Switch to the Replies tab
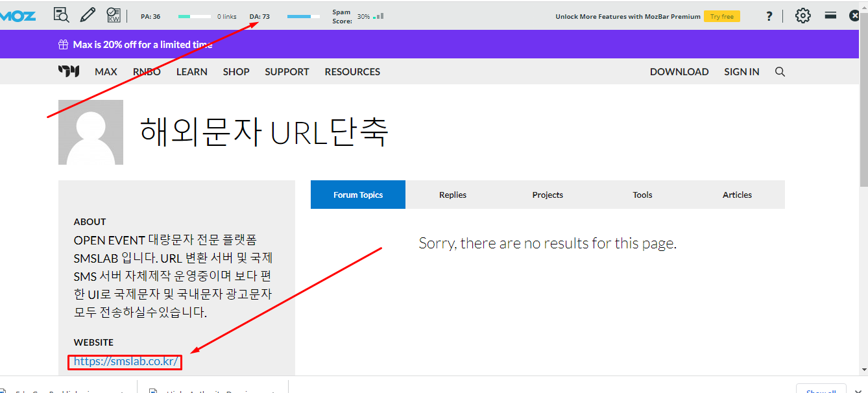 452,195
